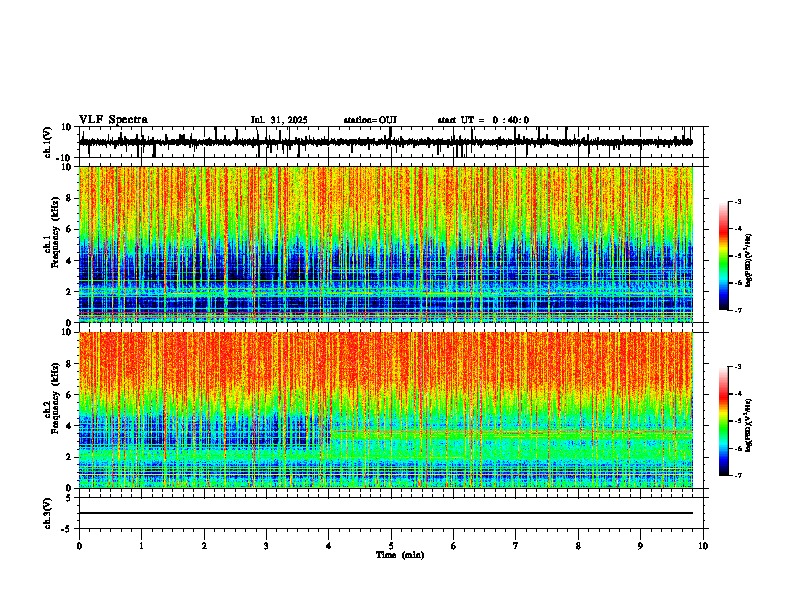Click the "station=OUI" header label

pyautogui.click(x=370, y=120)
